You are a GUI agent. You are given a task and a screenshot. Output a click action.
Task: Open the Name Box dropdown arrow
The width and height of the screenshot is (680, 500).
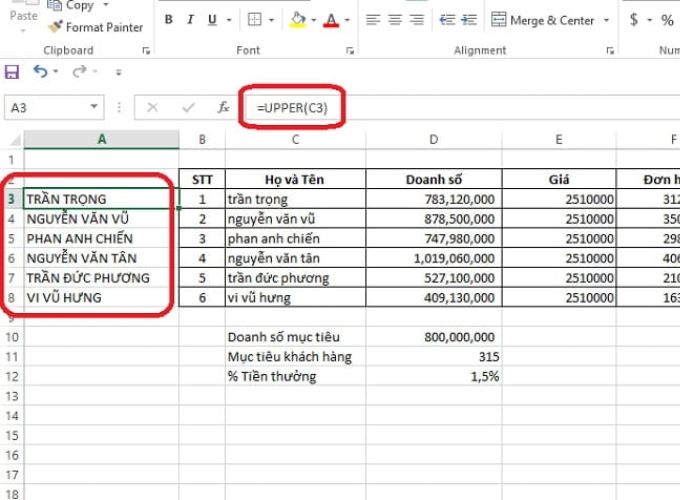point(95,107)
